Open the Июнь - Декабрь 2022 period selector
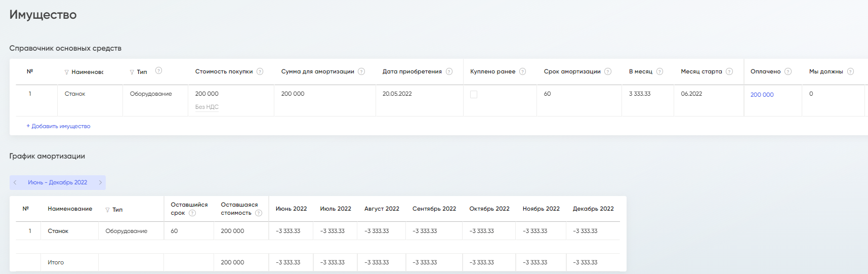Image resolution: width=868 pixels, height=274 pixels. [57, 182]
